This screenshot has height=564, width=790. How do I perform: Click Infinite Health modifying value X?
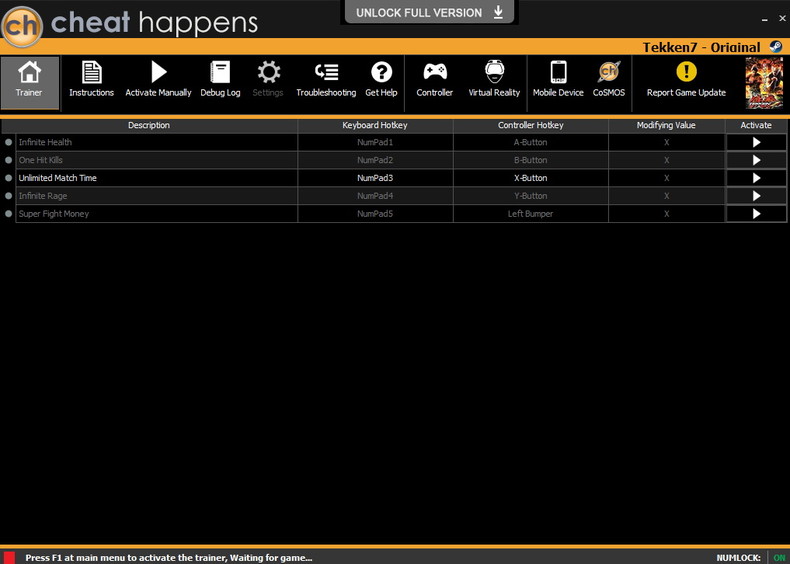click(x=667, y=142)
